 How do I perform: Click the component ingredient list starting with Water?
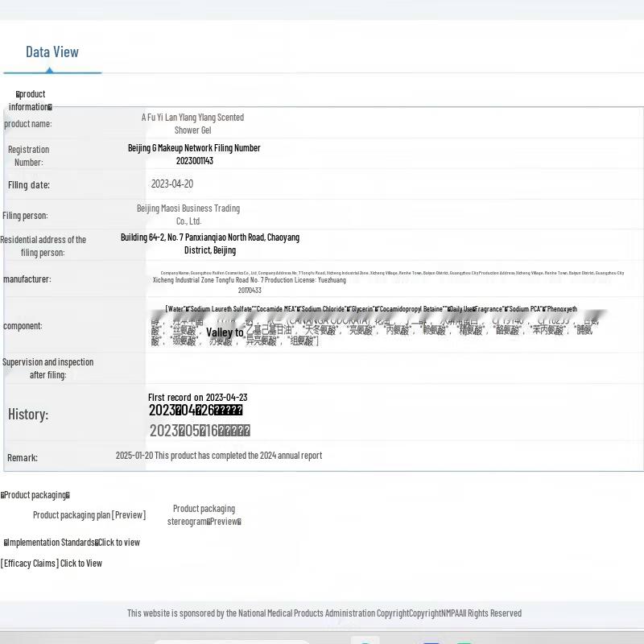(x=370, y=309)
